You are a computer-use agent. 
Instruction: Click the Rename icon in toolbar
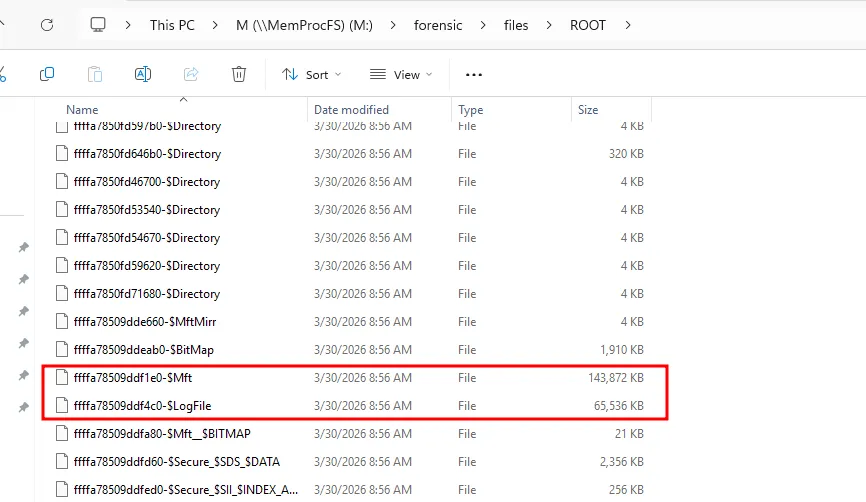point(143,74)
